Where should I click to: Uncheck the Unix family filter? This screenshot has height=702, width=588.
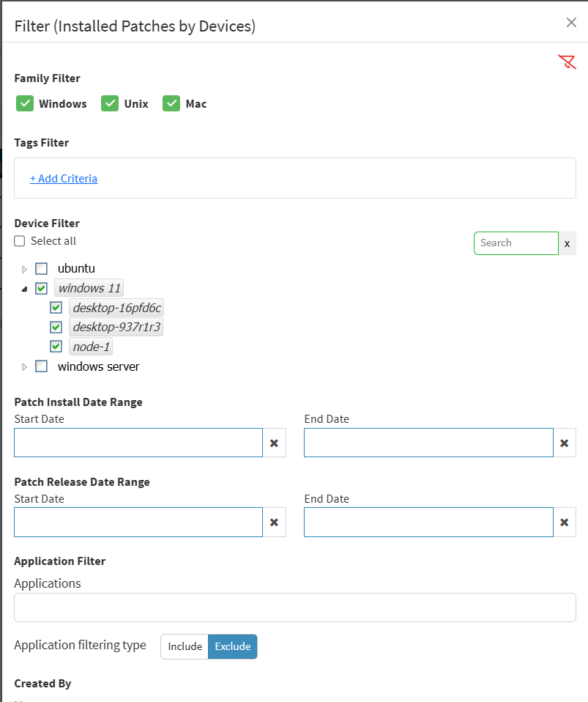[x=110, y=103]
